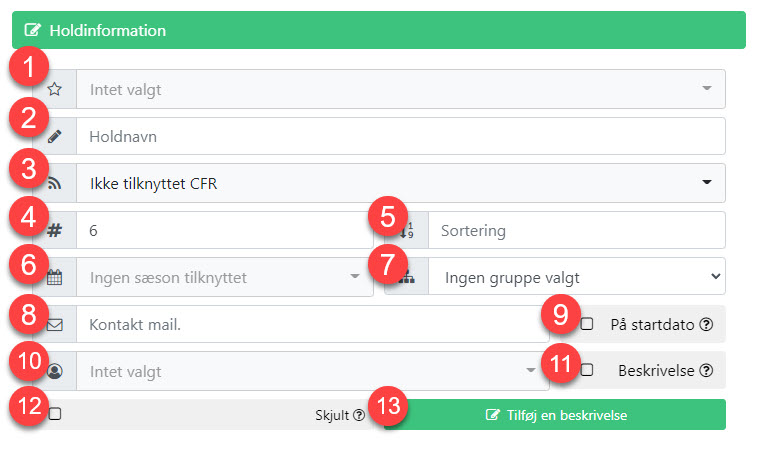Screen dimensions: 765x449
Task: Tick the Beskrivelse checkbox
Action: click(587, 370)
